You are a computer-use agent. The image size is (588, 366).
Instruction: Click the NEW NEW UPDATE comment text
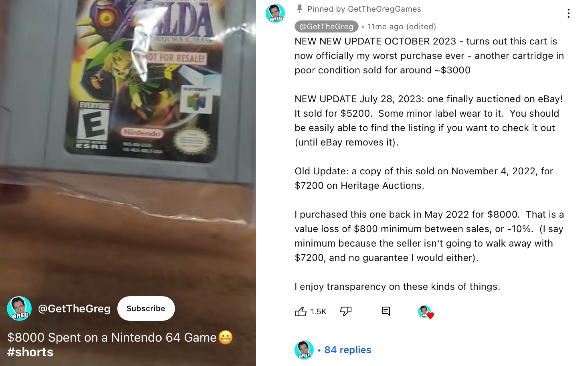coord(429,56)
